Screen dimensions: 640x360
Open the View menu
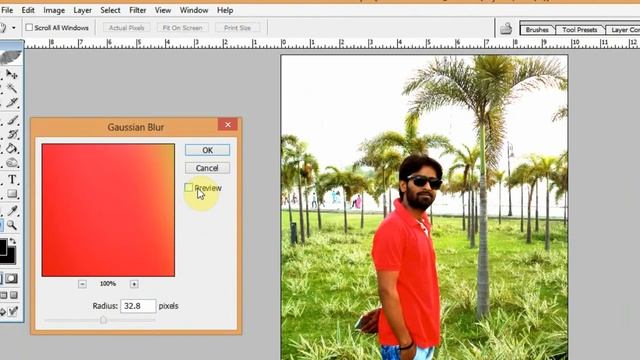click(x=163, y=10)
